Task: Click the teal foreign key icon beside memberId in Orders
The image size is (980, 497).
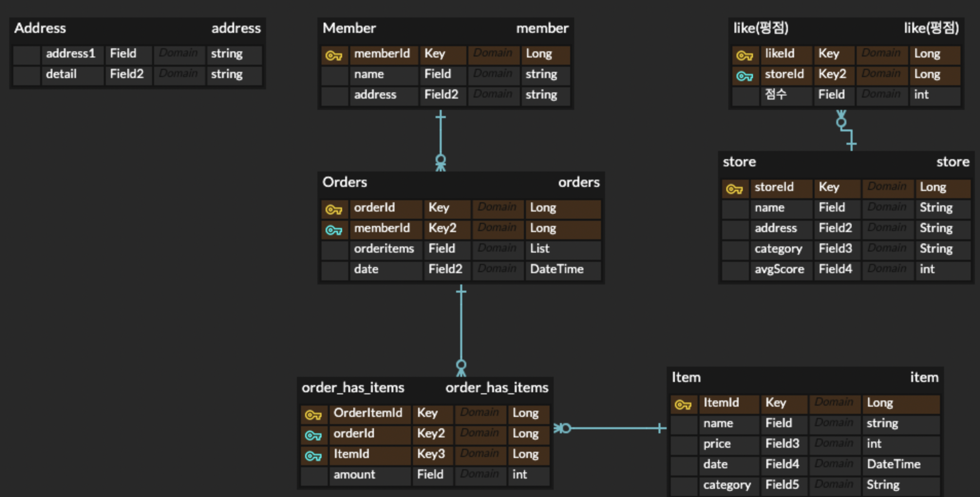Action: (x=333, y=229)
